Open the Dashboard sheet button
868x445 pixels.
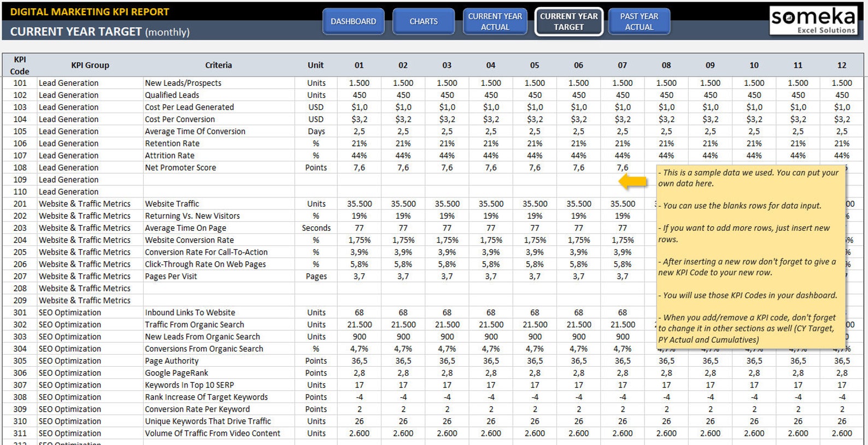click(353, 21)
